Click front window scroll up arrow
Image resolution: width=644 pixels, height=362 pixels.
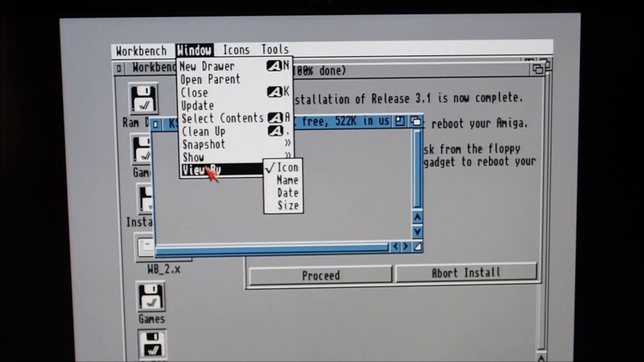pos(417,217)
